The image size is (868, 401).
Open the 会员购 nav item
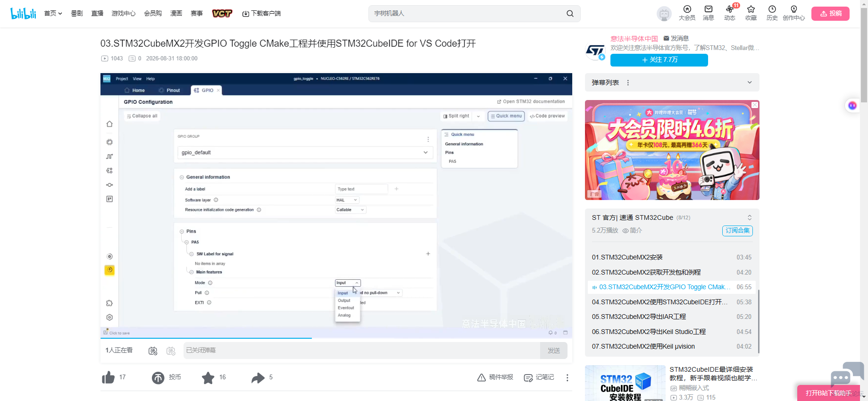point(153,13)
